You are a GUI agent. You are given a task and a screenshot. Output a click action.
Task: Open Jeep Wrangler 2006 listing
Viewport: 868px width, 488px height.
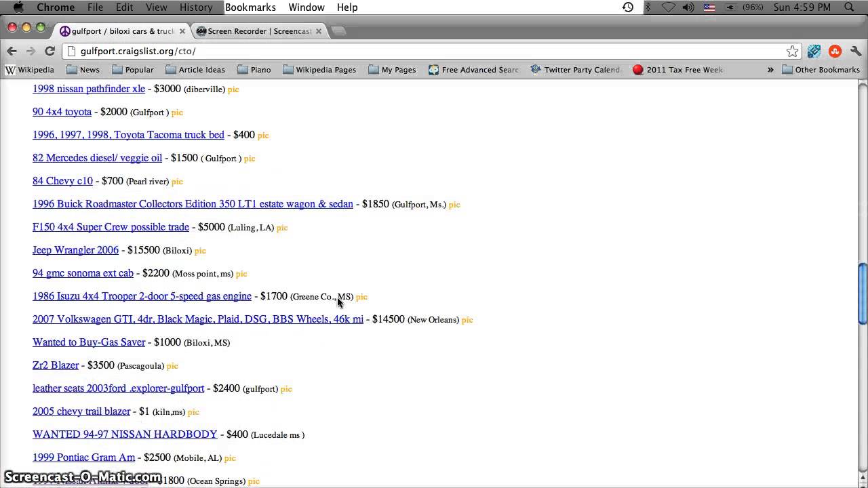click(75, 250)
